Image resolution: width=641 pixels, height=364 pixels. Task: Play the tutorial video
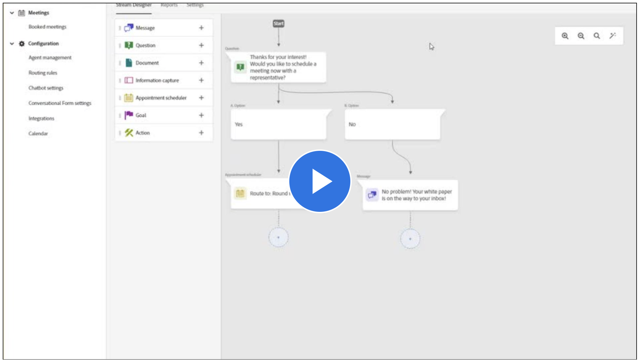pos(319,181)
